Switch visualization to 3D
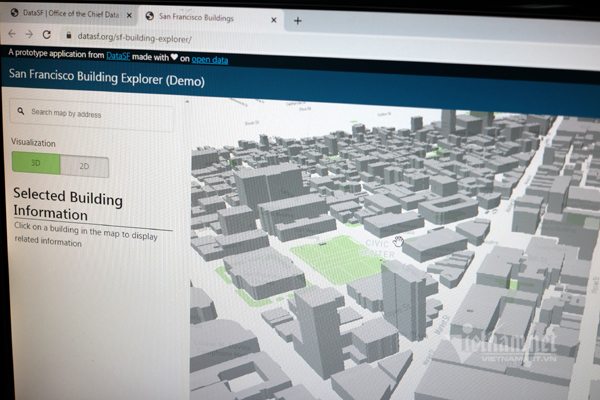 36,164
